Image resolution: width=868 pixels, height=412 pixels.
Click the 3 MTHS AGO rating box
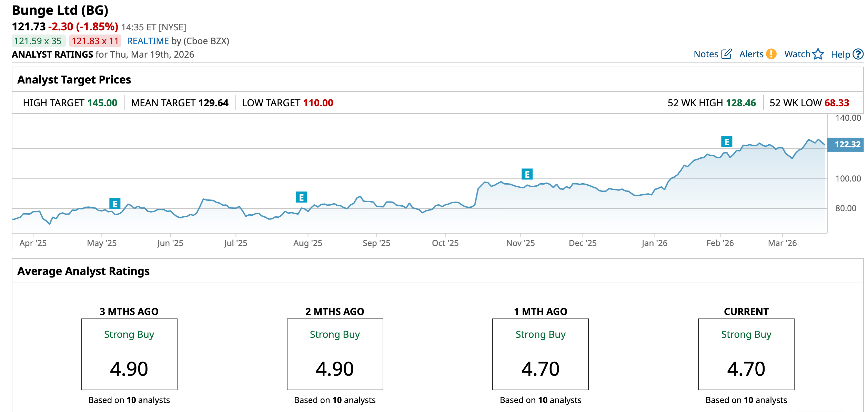point(129,354)
